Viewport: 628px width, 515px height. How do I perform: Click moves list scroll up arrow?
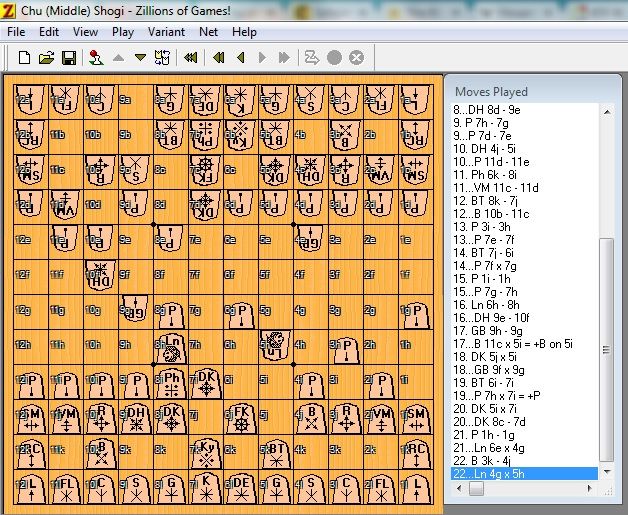click(607, 112)
